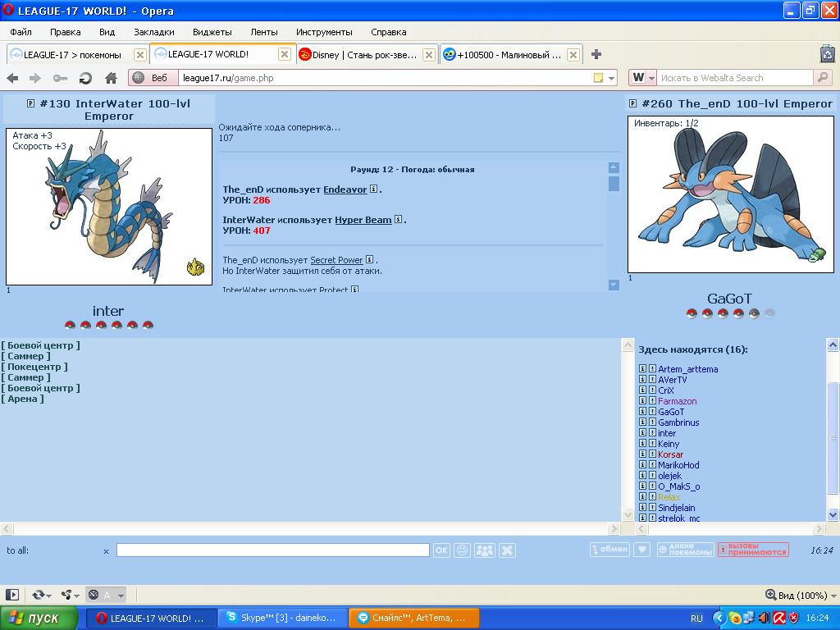This screenshot has width=840, height=630.
Task: Select user GaGoT in the player list
Action: click(x=671, y=412)
